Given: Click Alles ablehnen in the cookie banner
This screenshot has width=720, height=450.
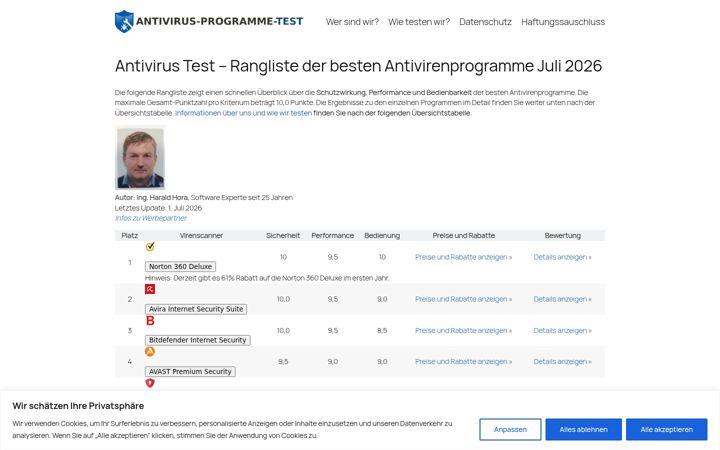Looking at the screenshot, I should click(584, 429).
